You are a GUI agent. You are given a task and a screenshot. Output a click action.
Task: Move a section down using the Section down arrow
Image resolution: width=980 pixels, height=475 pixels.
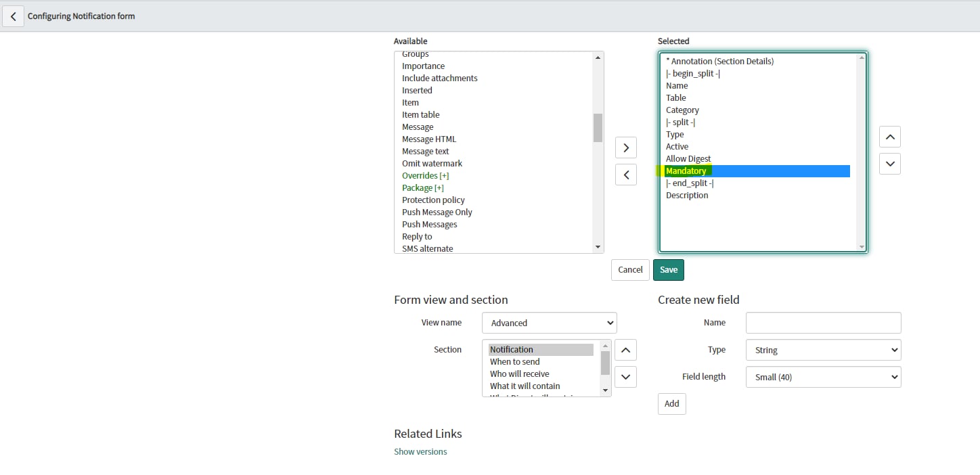click(x=625, y=376)
